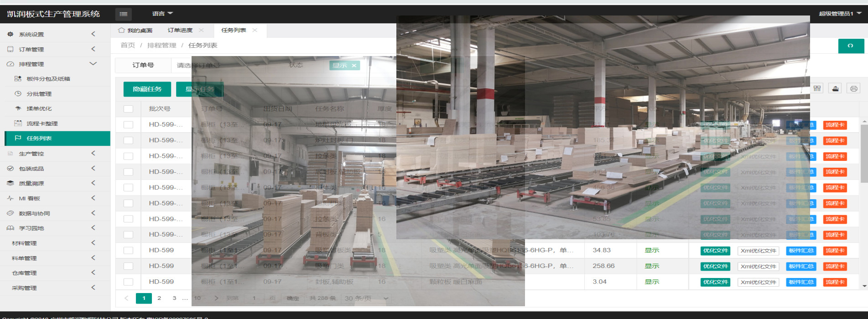Viewport: 868px width, 319px height.
Task: Tick the select-all checkbox in table header
Action: [x=128, y=109]
